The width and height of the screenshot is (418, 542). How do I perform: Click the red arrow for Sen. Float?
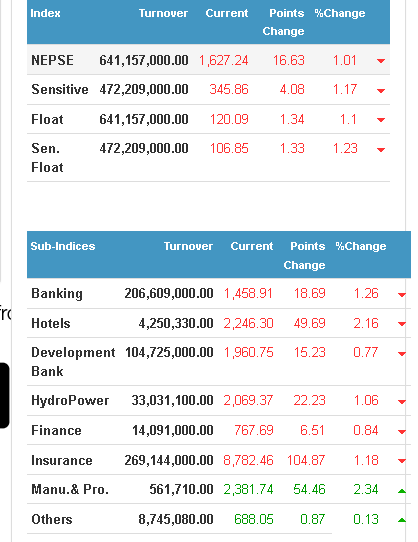point(381,150)
